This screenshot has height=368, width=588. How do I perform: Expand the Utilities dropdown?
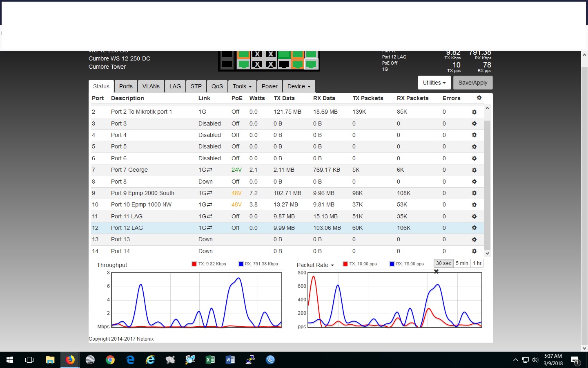tap(434, 83)
